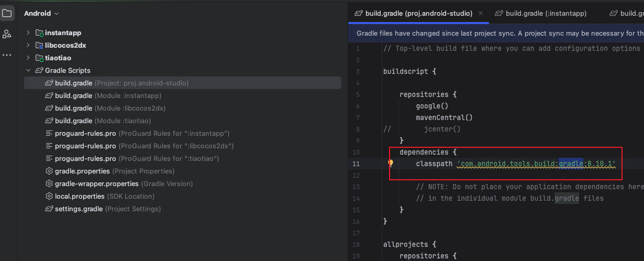Click the gradle.properties gear icon
The image size is (644, 261).
(x=49, y=171)
